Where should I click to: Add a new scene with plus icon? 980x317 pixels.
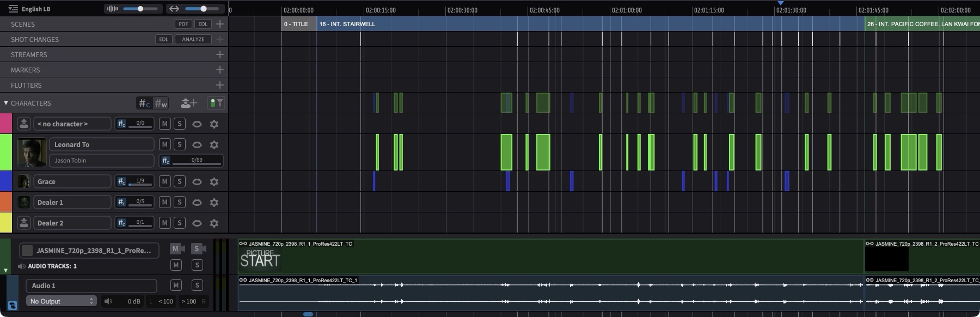219,24
